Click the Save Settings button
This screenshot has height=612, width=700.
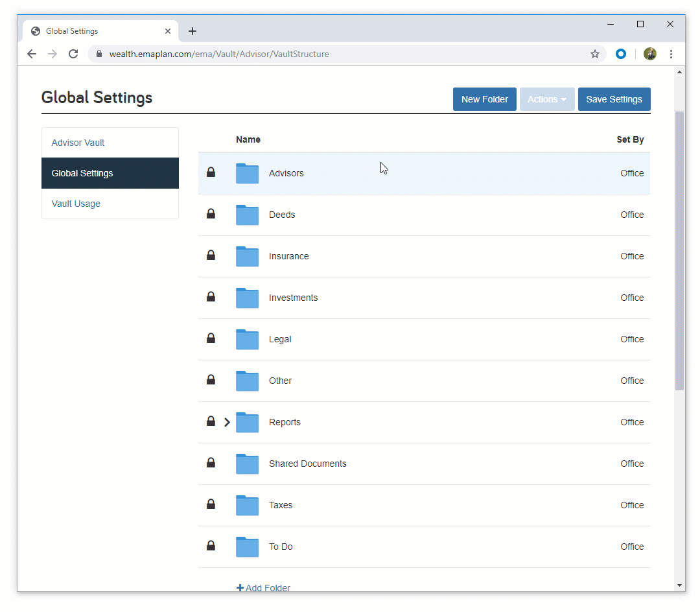pos(614,99)
